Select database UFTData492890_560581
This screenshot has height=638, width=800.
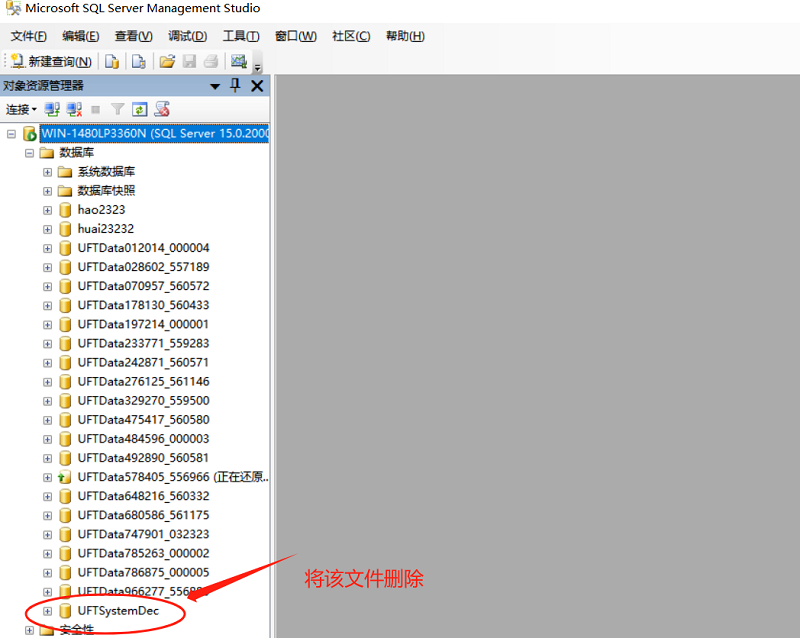tap(143, 458)
